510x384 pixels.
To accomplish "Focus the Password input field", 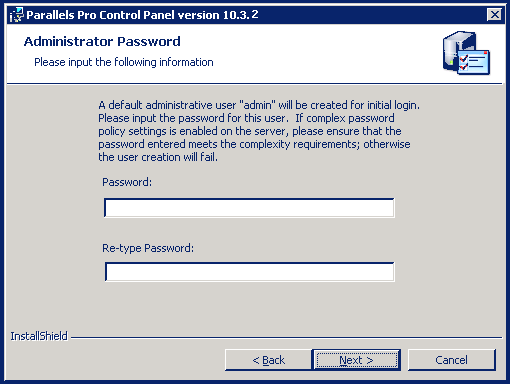I will pos(249,208).
